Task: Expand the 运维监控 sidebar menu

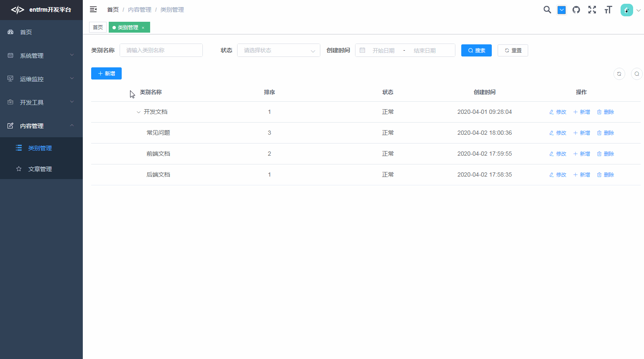Action: point(41,79)
